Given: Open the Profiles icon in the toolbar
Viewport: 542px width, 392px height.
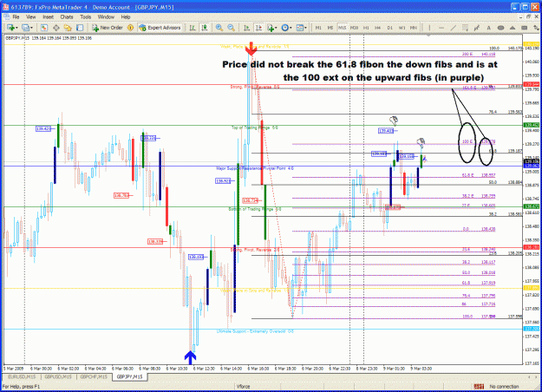Looking at the screenshot, I should (x=25, y=28).
